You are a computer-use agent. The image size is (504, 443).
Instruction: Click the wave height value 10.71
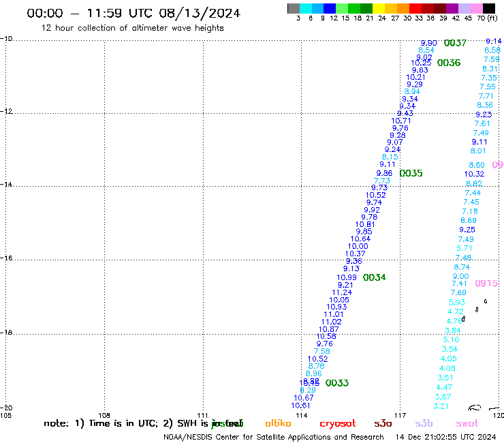tap(401, 121)
